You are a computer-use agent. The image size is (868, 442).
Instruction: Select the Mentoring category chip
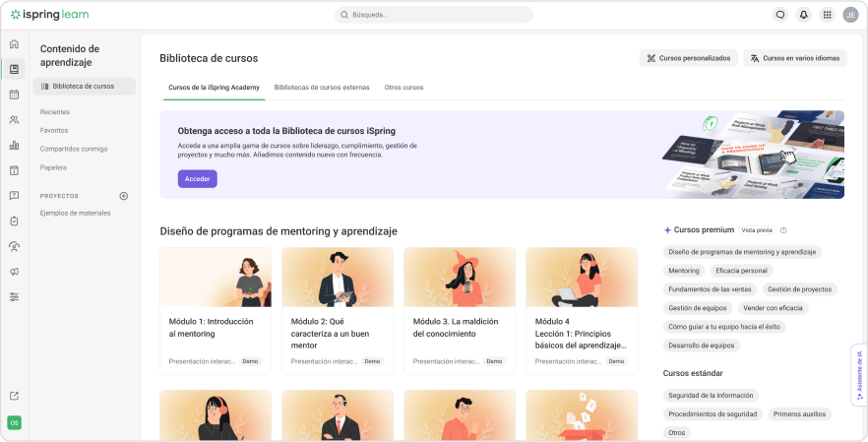click(x=684, y=271)
